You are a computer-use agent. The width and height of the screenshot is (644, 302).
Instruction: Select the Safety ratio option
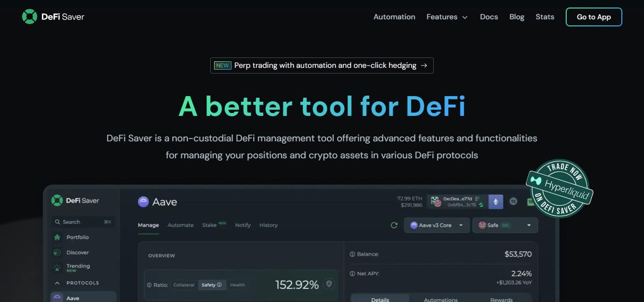[x=212, y=285]
